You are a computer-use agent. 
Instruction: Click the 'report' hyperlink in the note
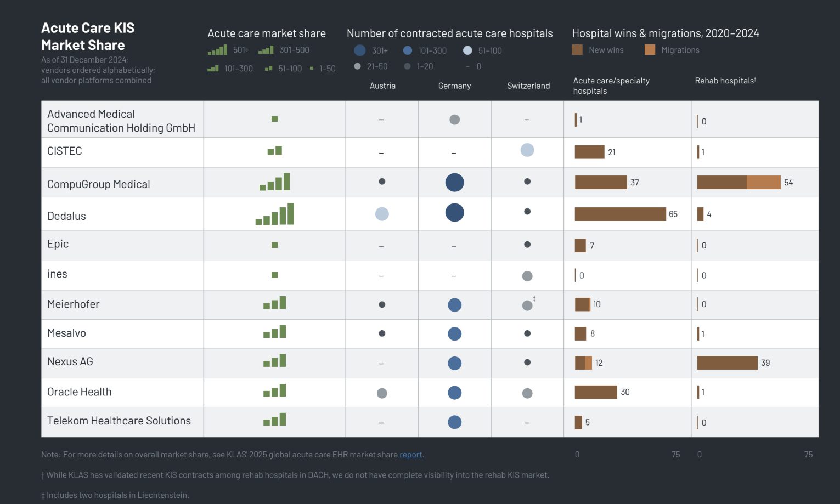coord(410,455)
